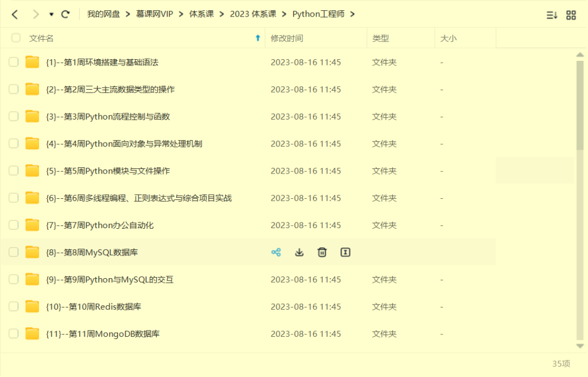
Task: Open folder {2}--第2周三大主流数据类型的操作
Action: pos(110,90)
